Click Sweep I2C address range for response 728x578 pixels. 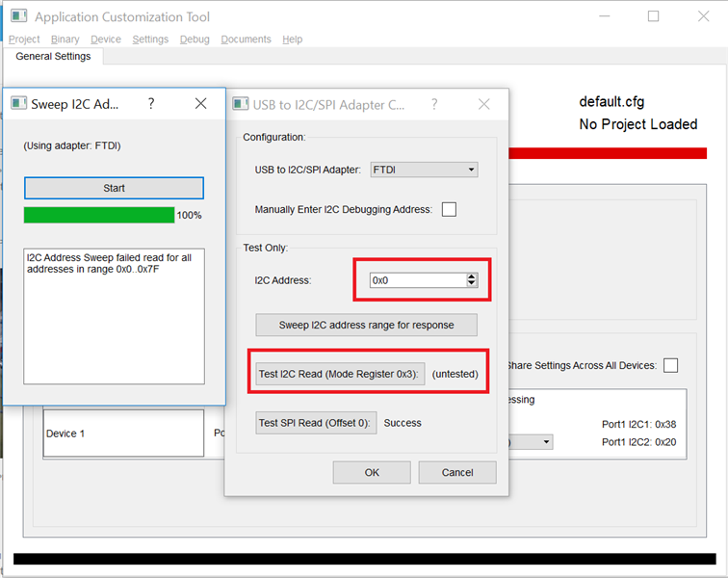point(366,325)
